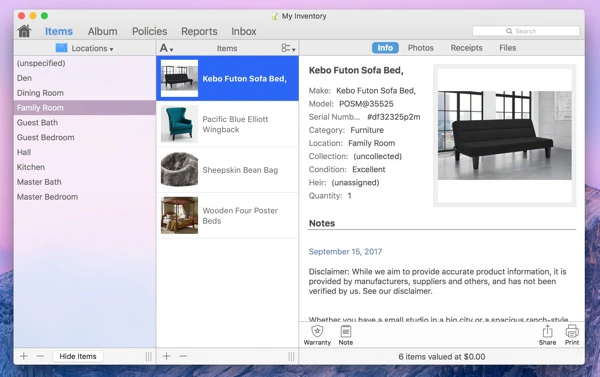Click the item title Kebo Futon Sofa Bed

click(356, 70)
